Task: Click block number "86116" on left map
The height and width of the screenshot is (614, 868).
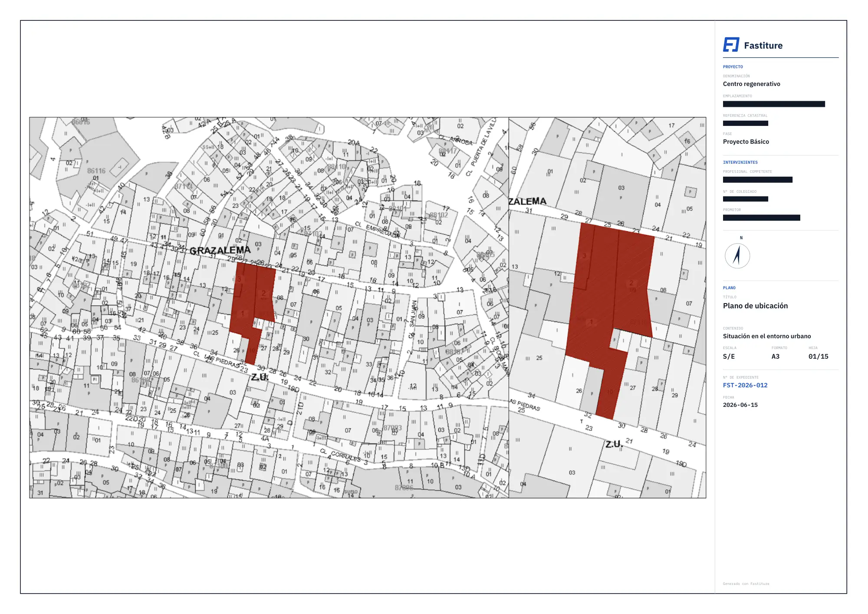Action: pos(96,171)
